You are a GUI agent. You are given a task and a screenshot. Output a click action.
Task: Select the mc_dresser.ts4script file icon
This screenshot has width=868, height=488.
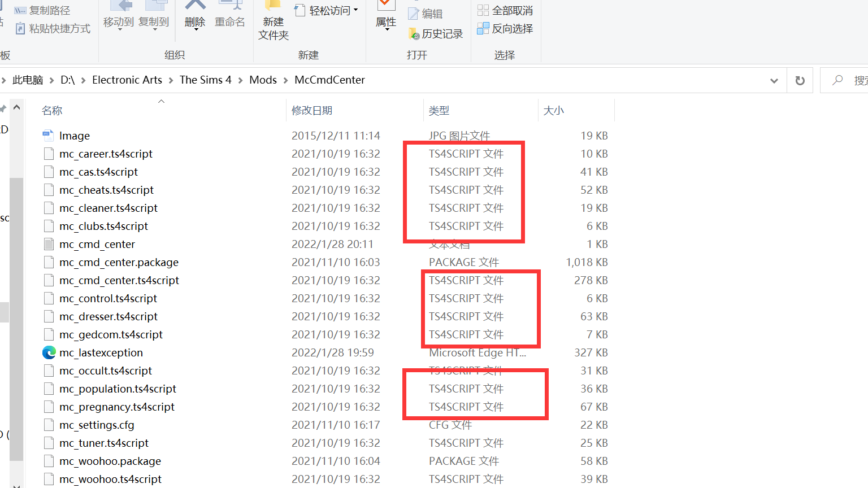(49, 316)
